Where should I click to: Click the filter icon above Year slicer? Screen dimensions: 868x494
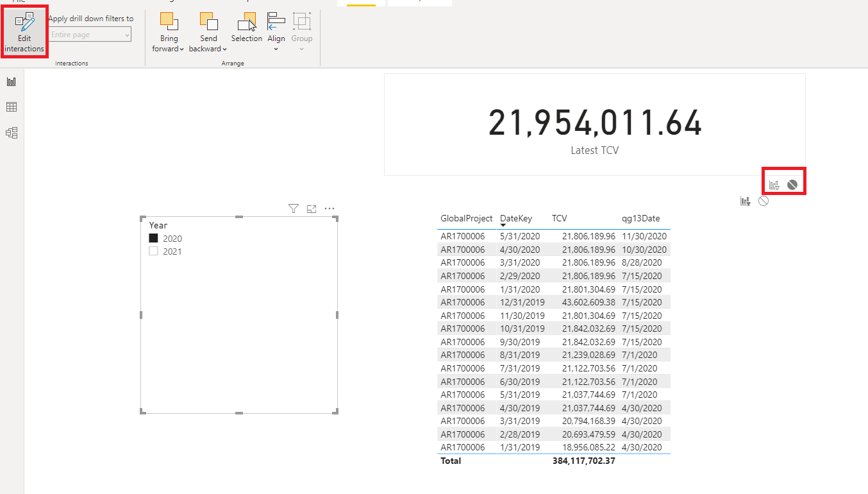(x=294, y=209)
